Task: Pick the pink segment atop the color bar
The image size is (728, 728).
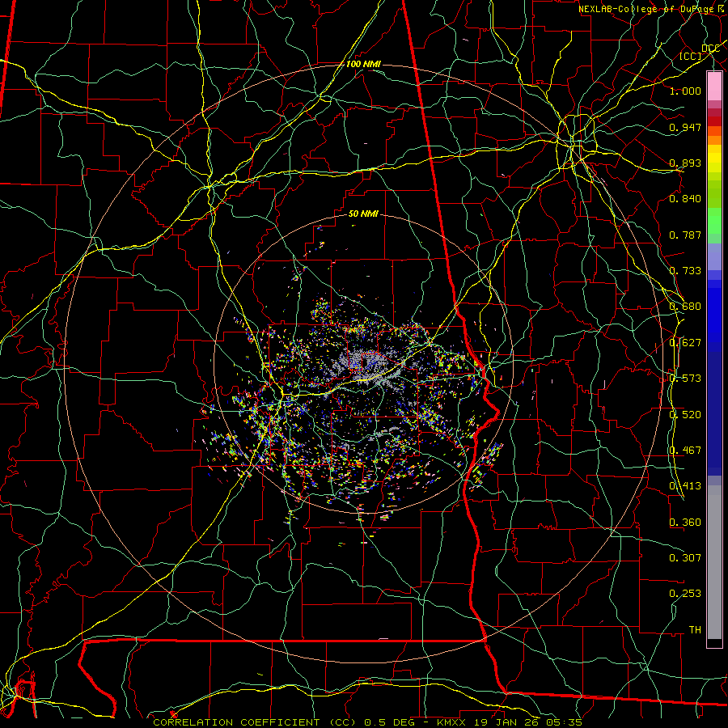Action: (x=714, y=86)
